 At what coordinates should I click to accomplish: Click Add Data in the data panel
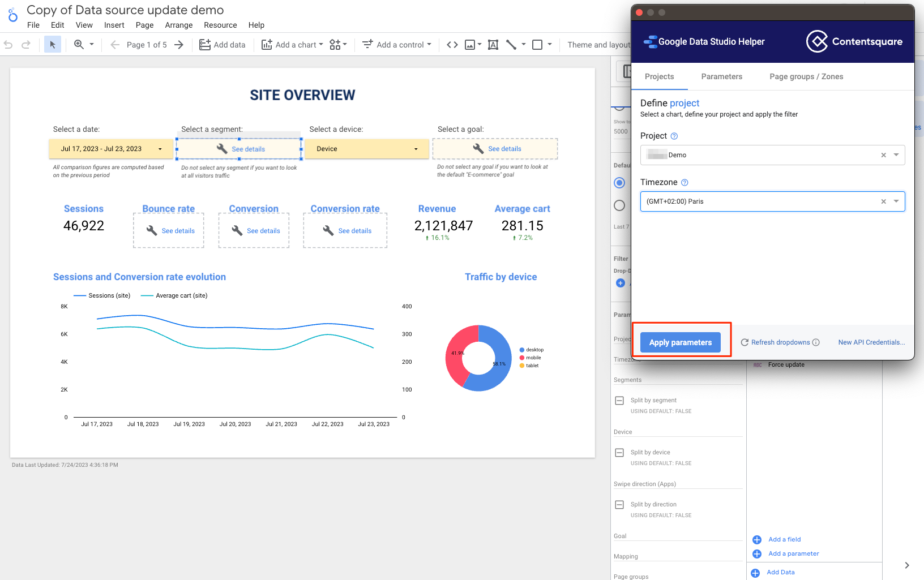click(780, 572)
